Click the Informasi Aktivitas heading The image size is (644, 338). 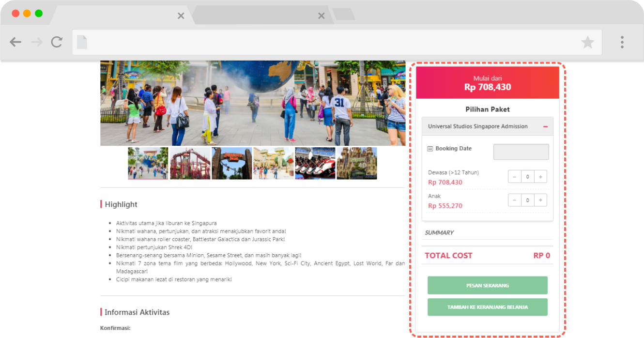click(137, 312)
